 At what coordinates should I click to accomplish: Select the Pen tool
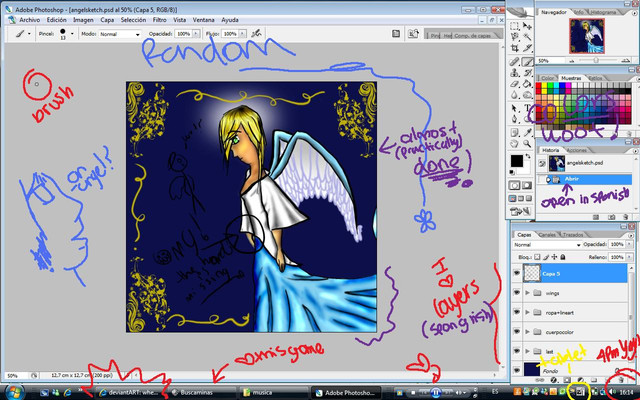[x=514, y=119]
